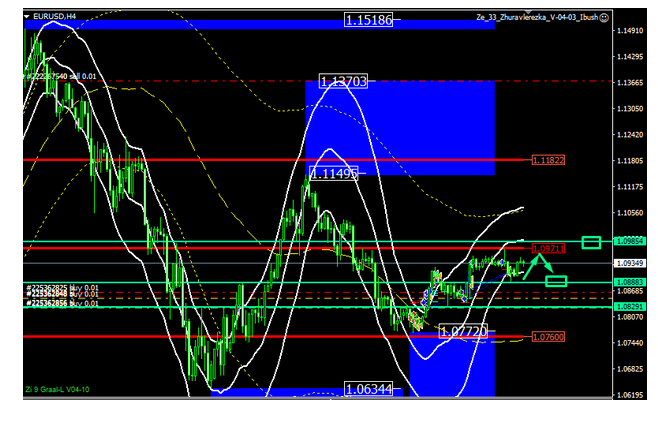This screenshot has height=423, width=658.
Task: Select the sell 0.01 order line label
Action: tap(61, 76)
